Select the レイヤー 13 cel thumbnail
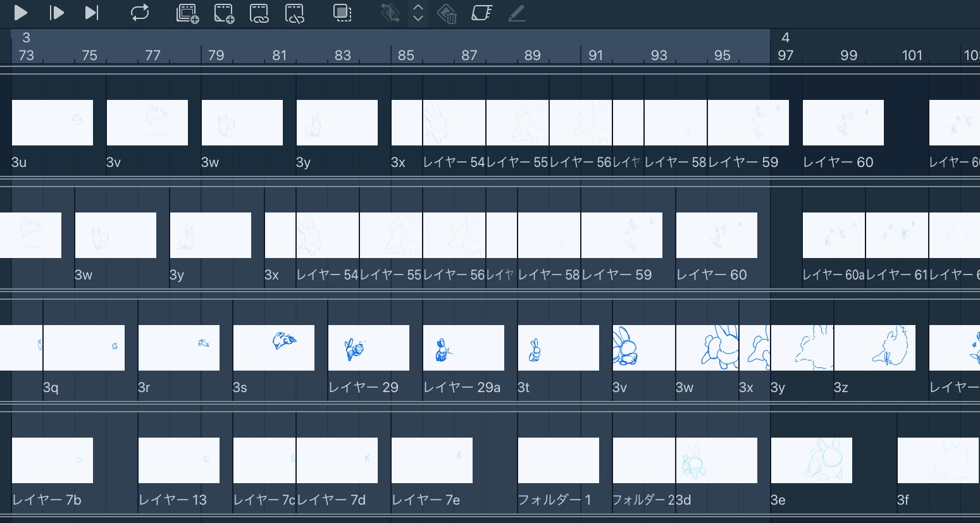This screenshot has width=980, height=523. coord(179,460)
